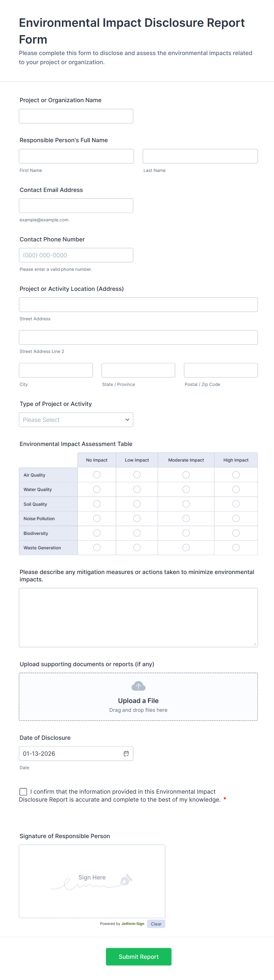This screenshot has width=274, height=980.
Task: Select No Impact for Water Quality
Action: pyautogui.click(x=97, y=489)
